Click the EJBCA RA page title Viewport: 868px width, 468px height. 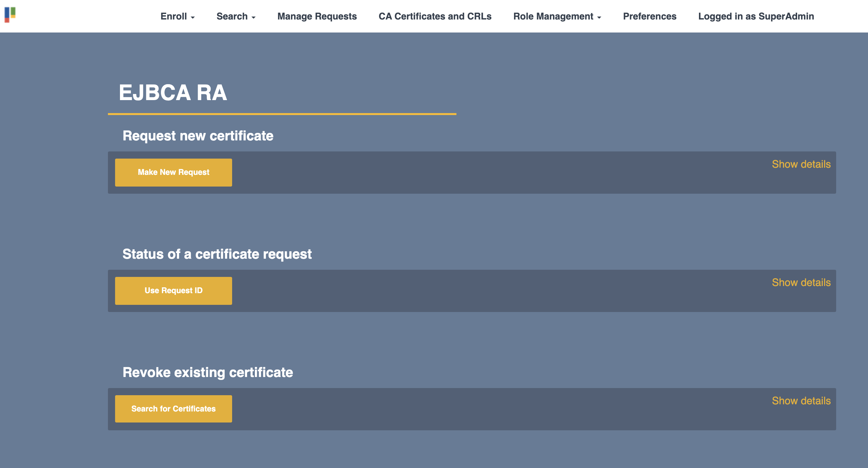pyautogui.click(x=173, y=93)
